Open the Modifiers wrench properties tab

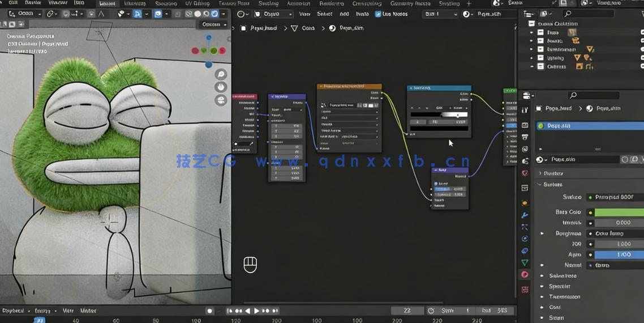coord(525,215)
